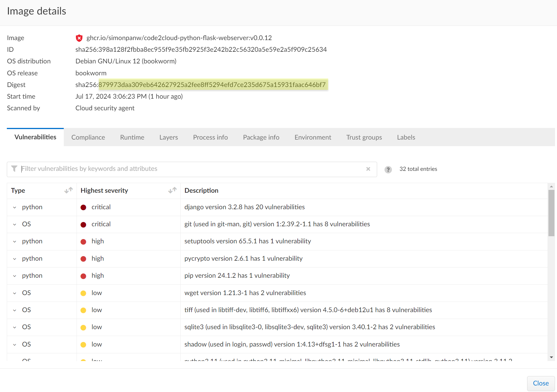This screenshot has width=557, height=392.
Task: Expand the pip vulnerability row
Action: click(x=15, y=276)
